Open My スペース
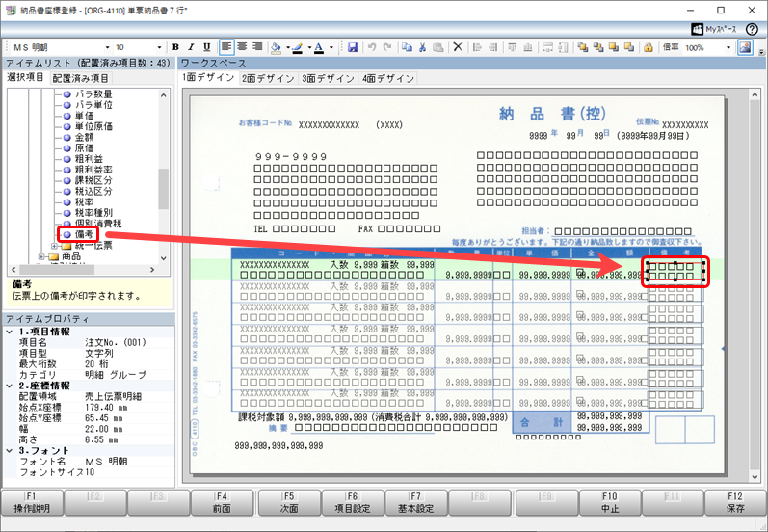Viewport: 768px width, 532px height. pyautogui.click(x=714, y=29)
